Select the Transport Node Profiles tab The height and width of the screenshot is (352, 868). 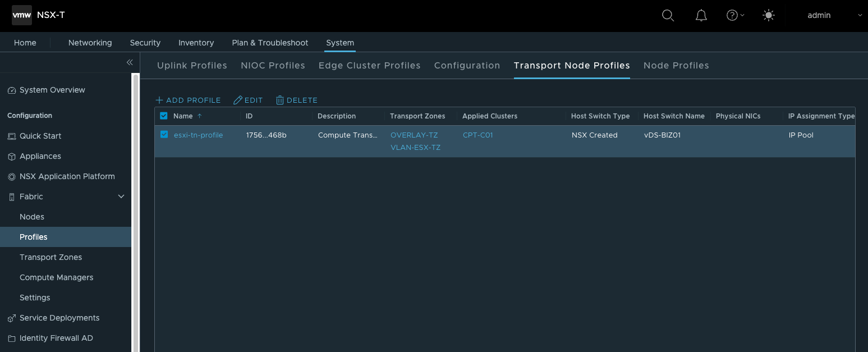[572, 66]
